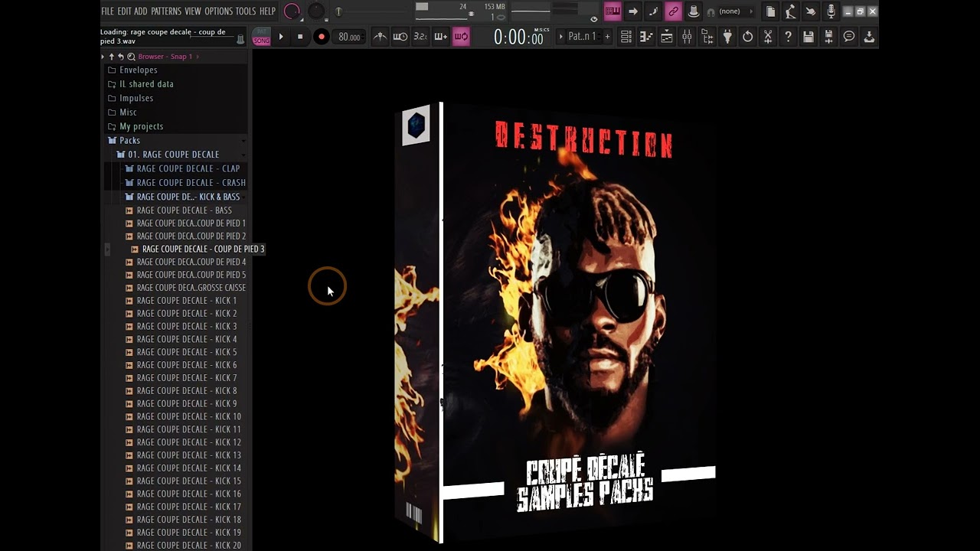The image size is (980, 551).
Task: Open the FILE menu
Action: tap(107, 11)
